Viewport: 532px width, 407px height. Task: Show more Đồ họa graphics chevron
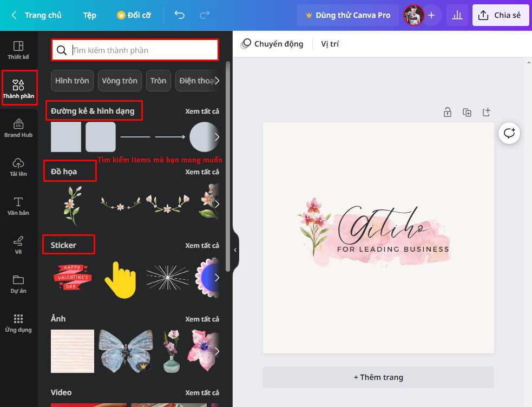pyautogui.click(x=217, y=204)
